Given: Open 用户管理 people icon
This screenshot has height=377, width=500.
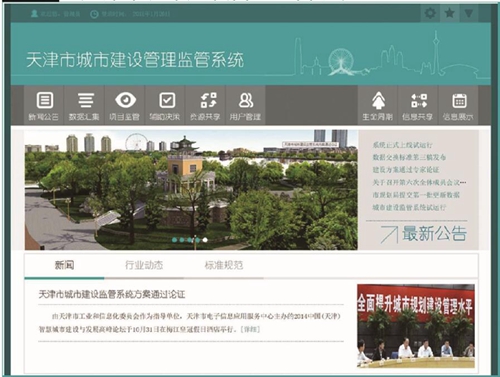Looking at the screenshot, I should 246,100.
